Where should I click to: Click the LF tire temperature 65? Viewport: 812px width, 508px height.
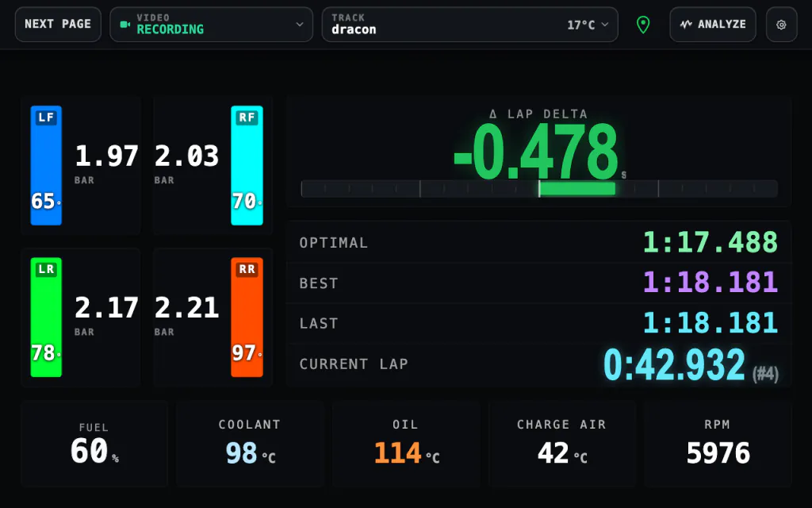45,201
